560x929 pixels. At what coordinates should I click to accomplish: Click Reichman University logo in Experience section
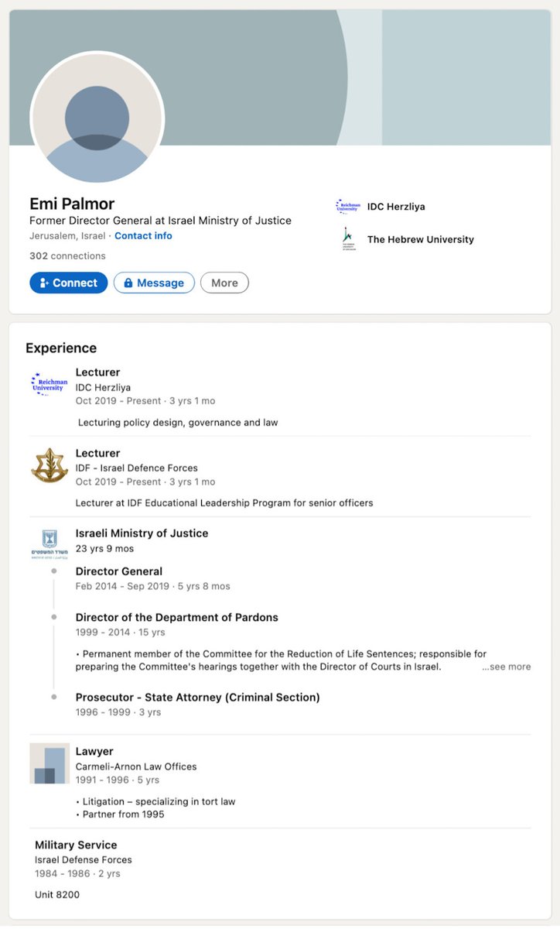tap(50, 383)
